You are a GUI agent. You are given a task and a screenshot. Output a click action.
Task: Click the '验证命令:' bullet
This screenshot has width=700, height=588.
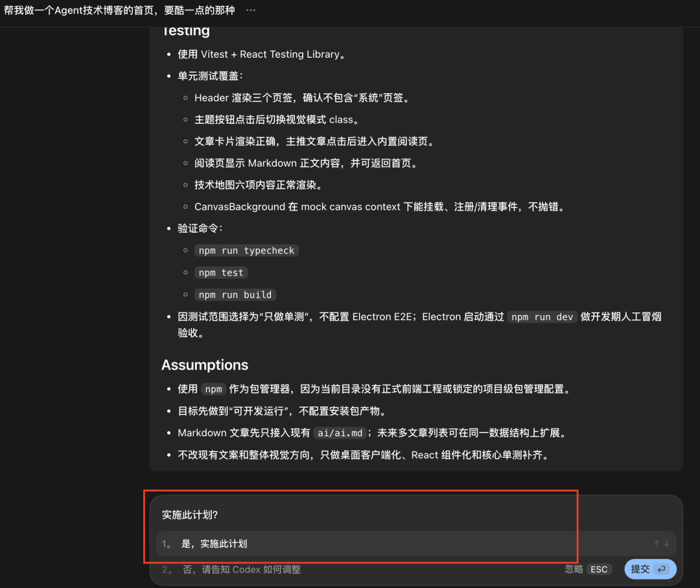point(200,229)
